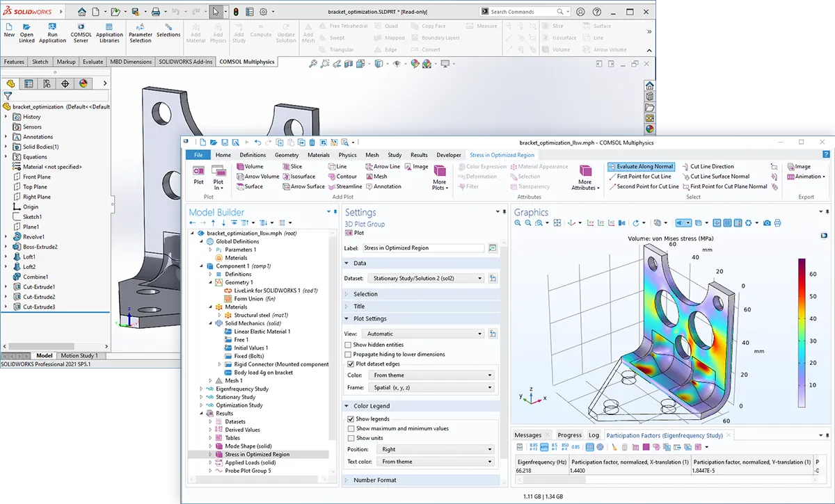Click the Run Application icon in SOLIDWORKS ribbon
This screenshot has height=504, width=835.
tap(53, 28)
